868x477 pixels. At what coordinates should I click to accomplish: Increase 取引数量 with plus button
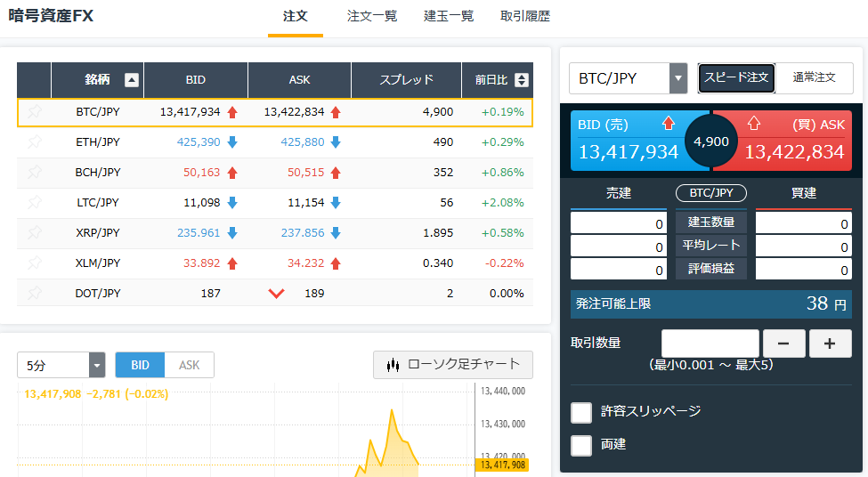(x=831, y=344)
